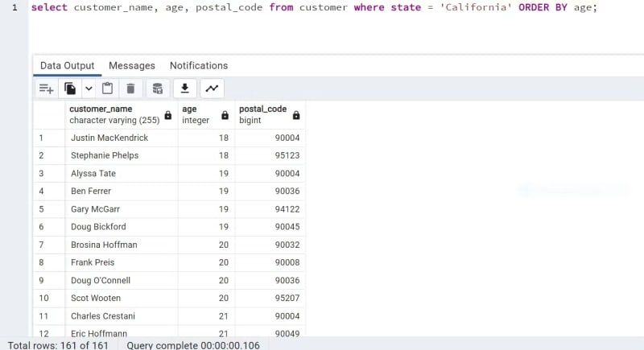Click age cell in Scot Wooten row
Viewport: 644px width, 350px height.
(207, 299)
